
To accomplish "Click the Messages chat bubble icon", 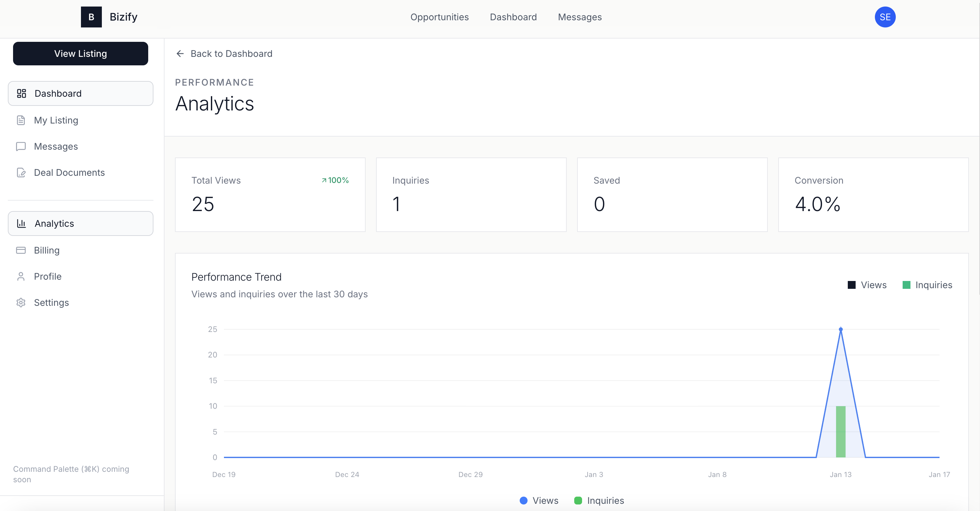I will (21, 146).
